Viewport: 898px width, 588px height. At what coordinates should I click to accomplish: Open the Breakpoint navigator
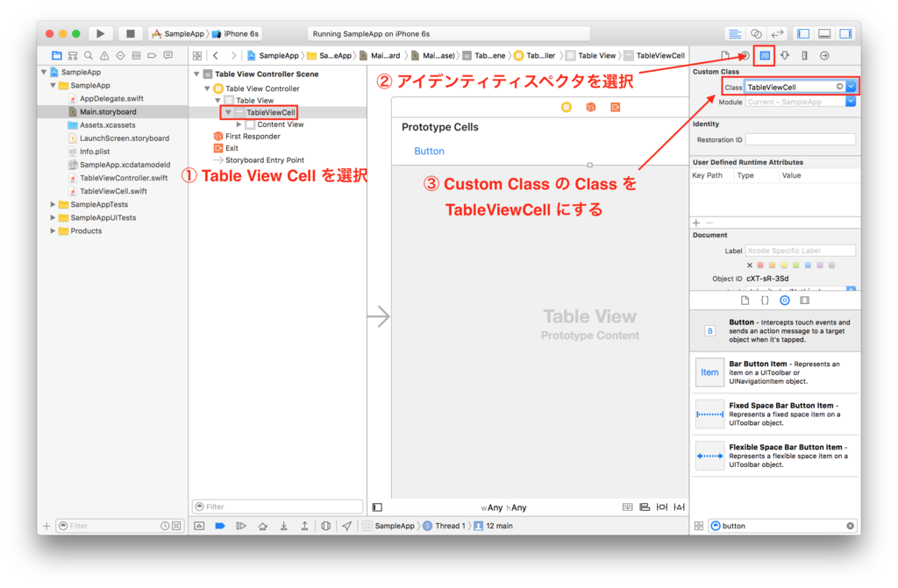[152, 55]
